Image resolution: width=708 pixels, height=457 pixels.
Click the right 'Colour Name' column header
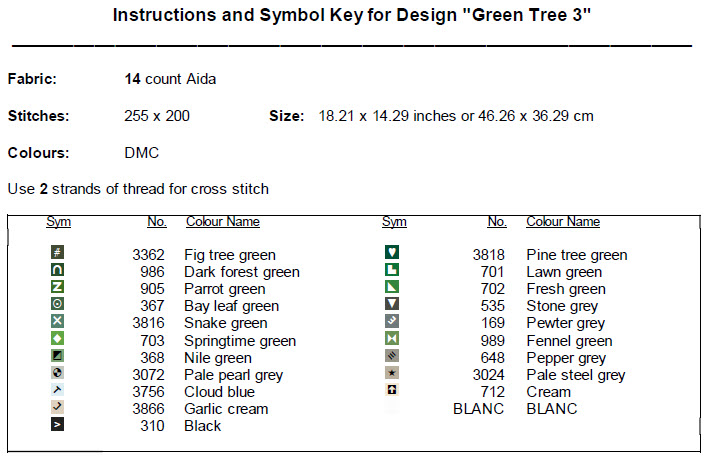[563, 222]
